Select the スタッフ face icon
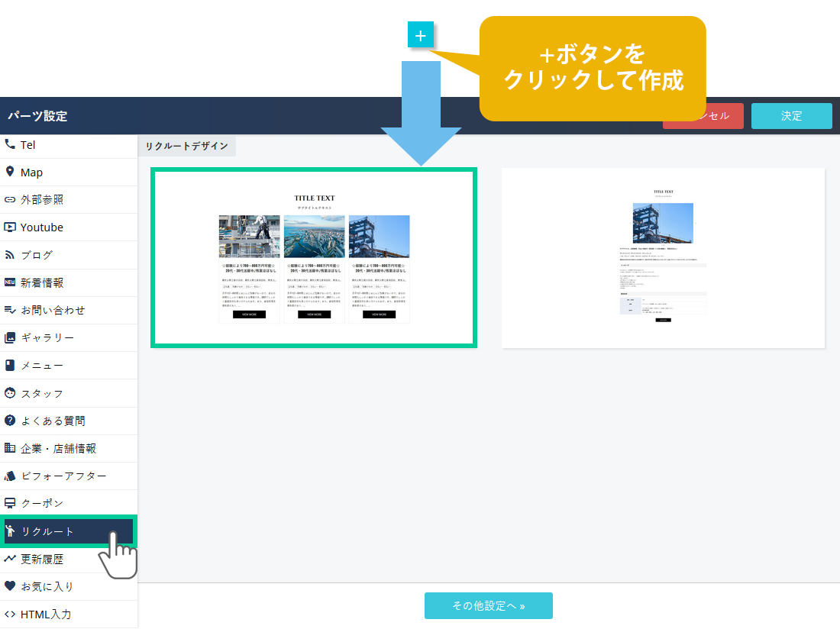 pyautogui.click(x=10, y=393)
